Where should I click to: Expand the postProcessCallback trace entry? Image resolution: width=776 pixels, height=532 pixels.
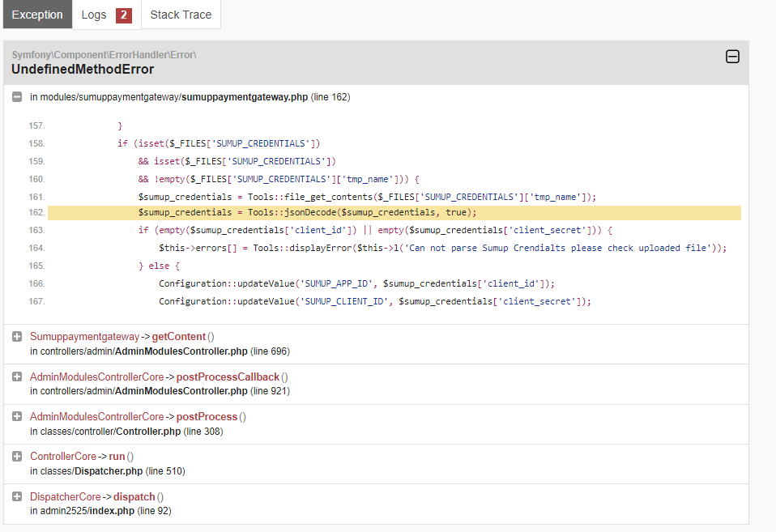17,377
